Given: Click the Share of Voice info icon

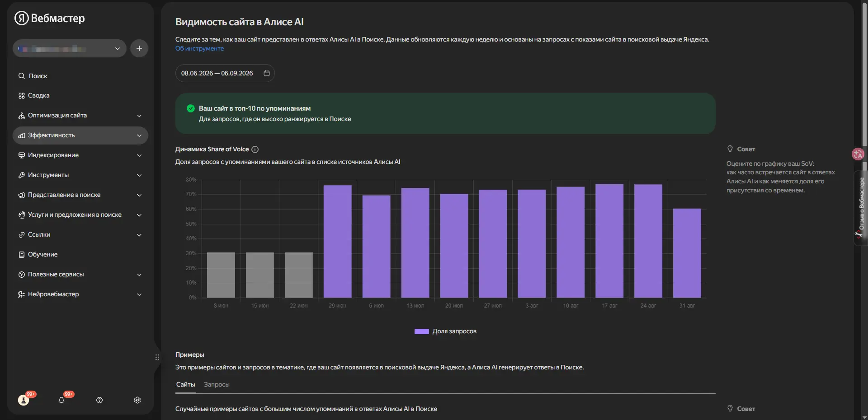Looking at the screenshot, I should tap(255, 149).
